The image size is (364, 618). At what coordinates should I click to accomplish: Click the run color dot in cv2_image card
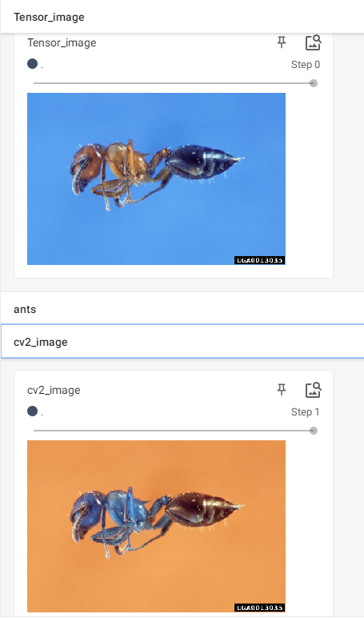32,411
